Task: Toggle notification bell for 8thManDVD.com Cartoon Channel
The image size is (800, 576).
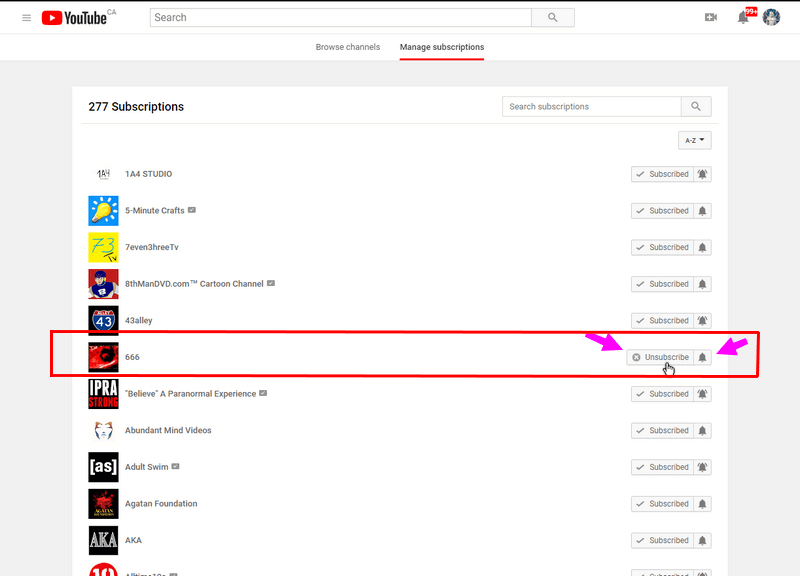Action: coord(703,284)
